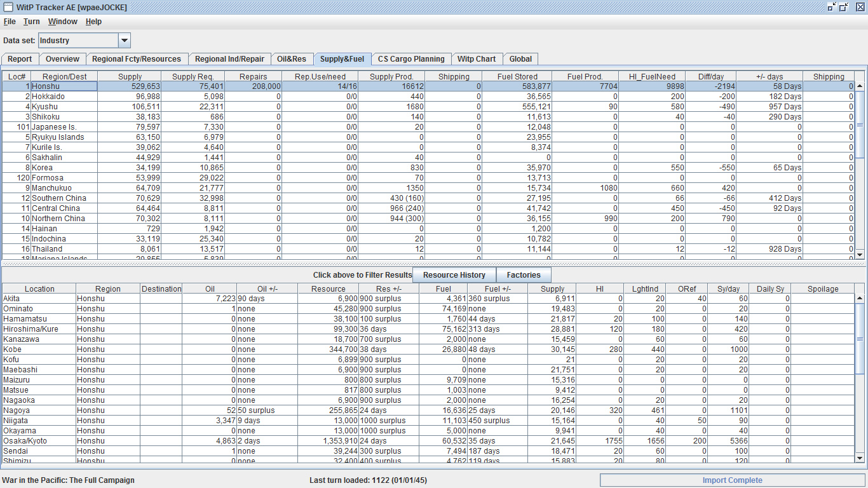Image resolution: width=868 pixels, height=488 pixels.
Task: Select the Formosa region row
Action: [429, 178]
